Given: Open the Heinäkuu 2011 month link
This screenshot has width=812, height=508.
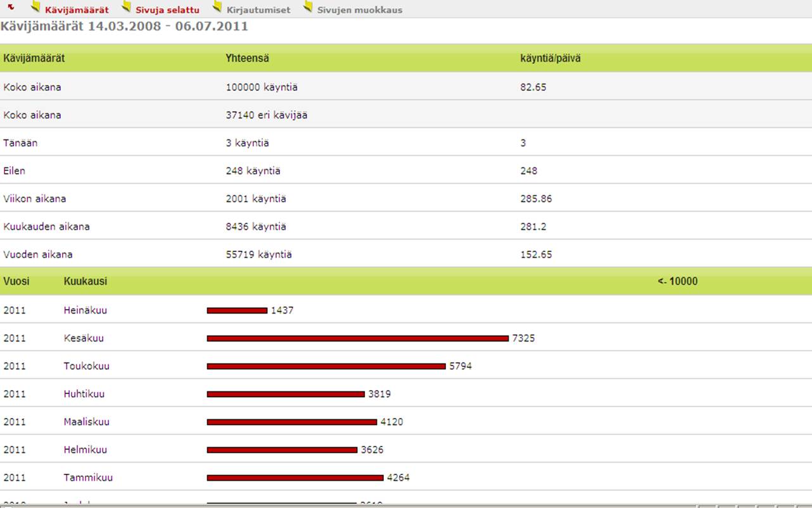Looking at the screenshot, I should pos(86,310).
